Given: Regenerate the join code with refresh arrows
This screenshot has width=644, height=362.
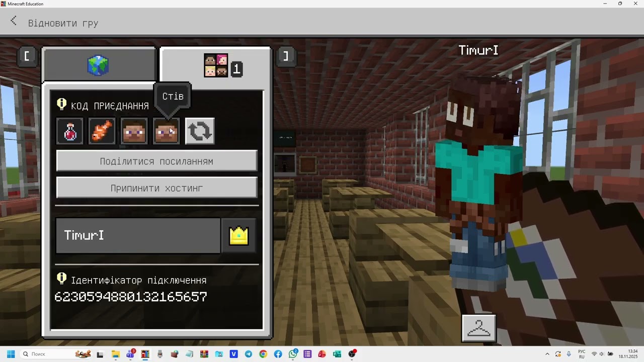Looking at the screenshot, I should coord(200,131).
